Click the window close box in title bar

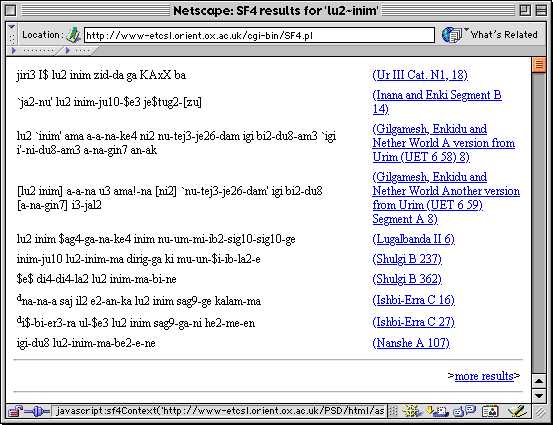coord(11,11)
